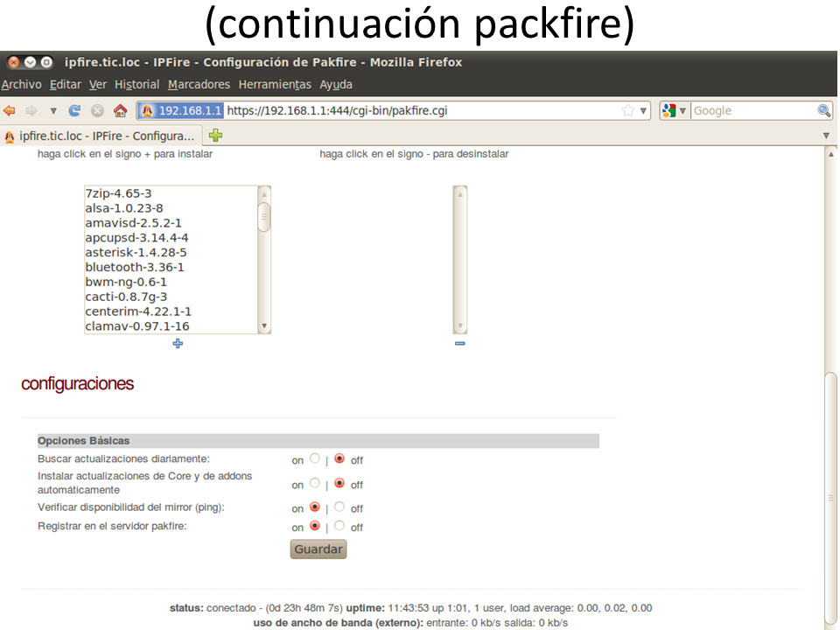Bookmark this page with the star icon
The image size is (840, 630).
[627, 111]
